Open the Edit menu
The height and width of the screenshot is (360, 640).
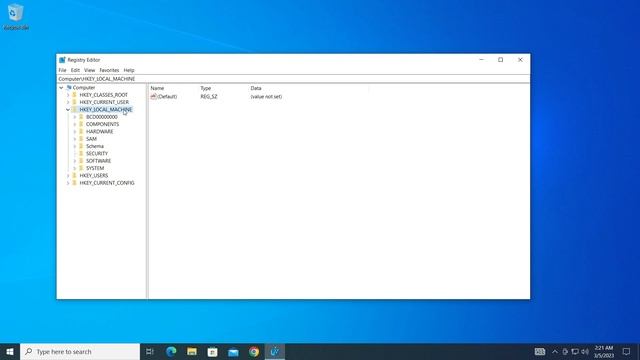point(75,70)
